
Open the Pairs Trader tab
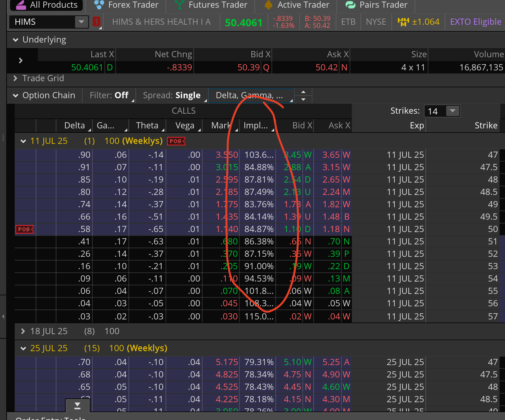pos(376,5)
